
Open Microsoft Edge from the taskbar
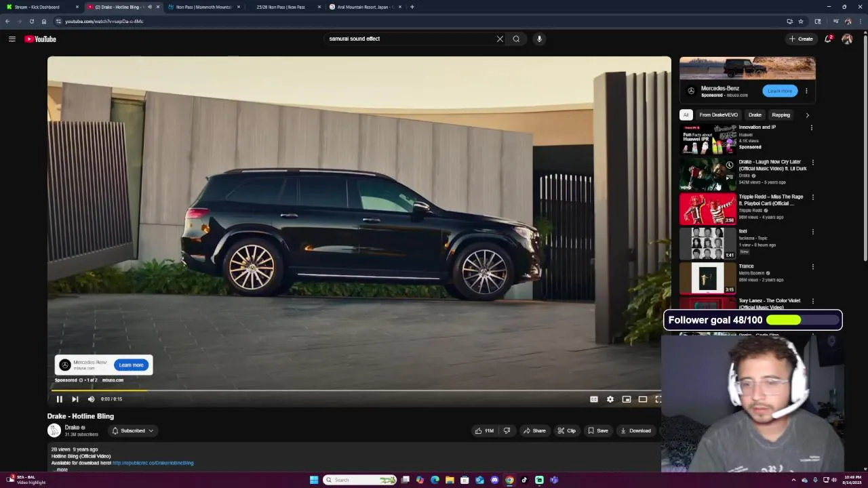[435, 480]
